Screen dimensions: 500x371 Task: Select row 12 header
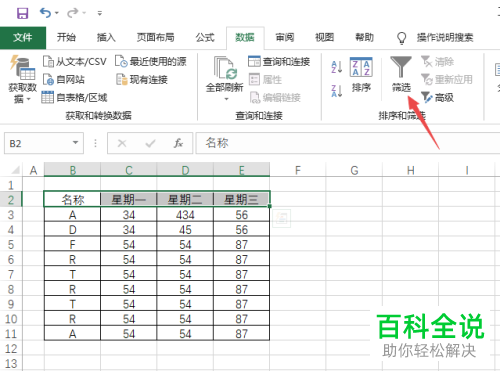coord(11,349)
